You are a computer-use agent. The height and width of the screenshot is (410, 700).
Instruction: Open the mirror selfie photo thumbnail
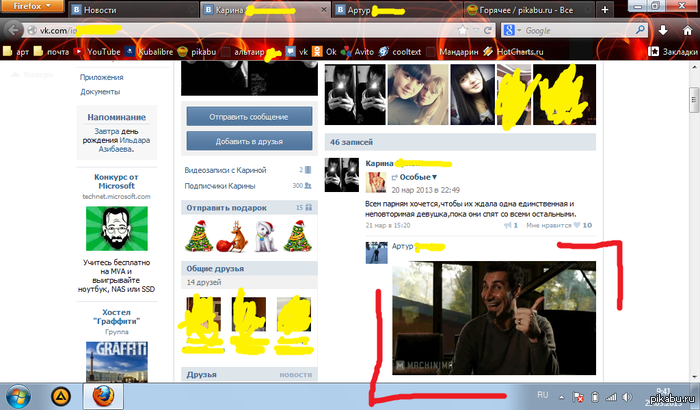[355, 94]
